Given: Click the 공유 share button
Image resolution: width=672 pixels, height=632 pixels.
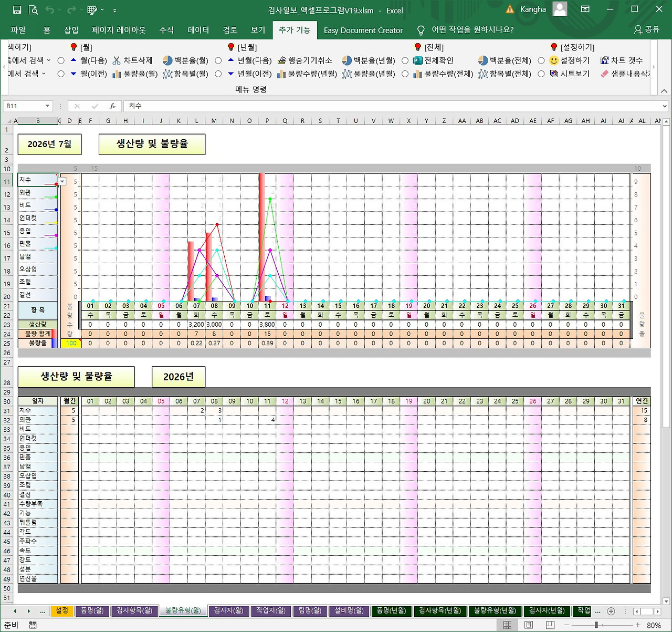Looking at the screenshot, I should (x=647, y=29).
